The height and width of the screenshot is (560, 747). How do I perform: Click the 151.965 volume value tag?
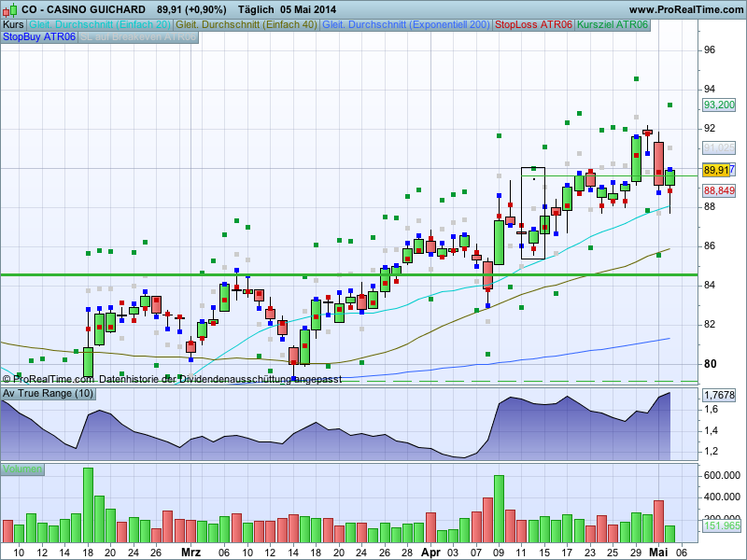(x=722, y=525)
